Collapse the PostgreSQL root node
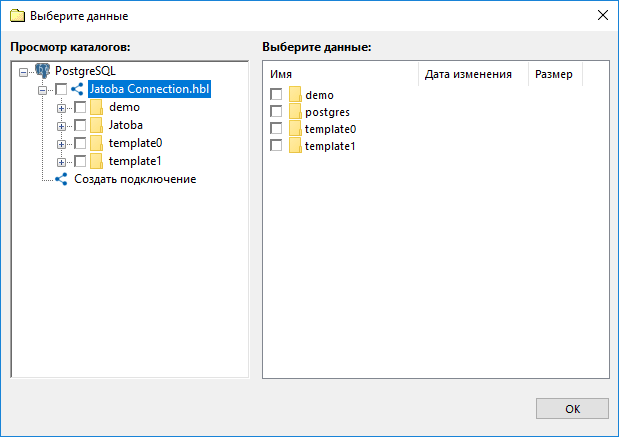 (x=24, y=72)
